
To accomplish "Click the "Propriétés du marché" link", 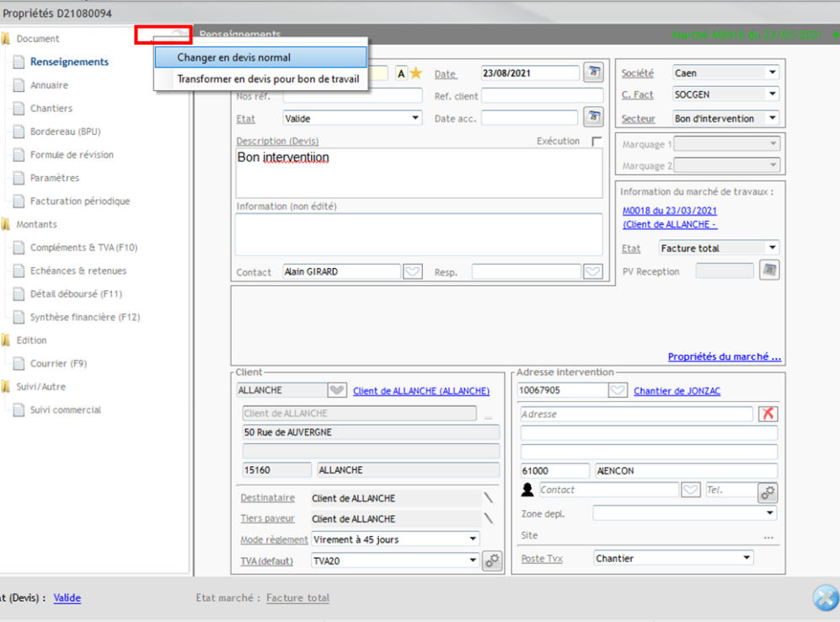I will pos(723,357).
